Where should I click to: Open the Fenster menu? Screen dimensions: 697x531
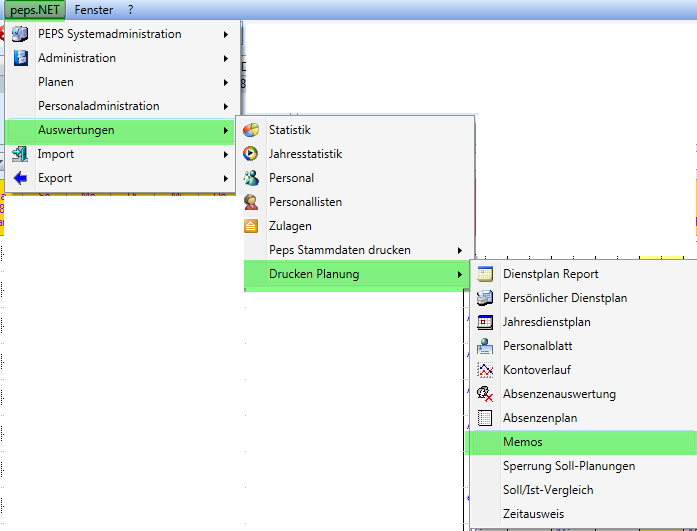(94, 10)
